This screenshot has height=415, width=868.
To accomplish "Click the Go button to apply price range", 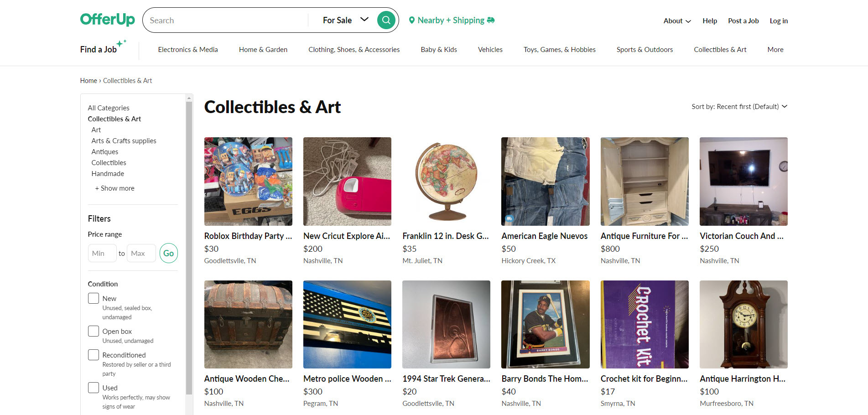I will (168, 253).
